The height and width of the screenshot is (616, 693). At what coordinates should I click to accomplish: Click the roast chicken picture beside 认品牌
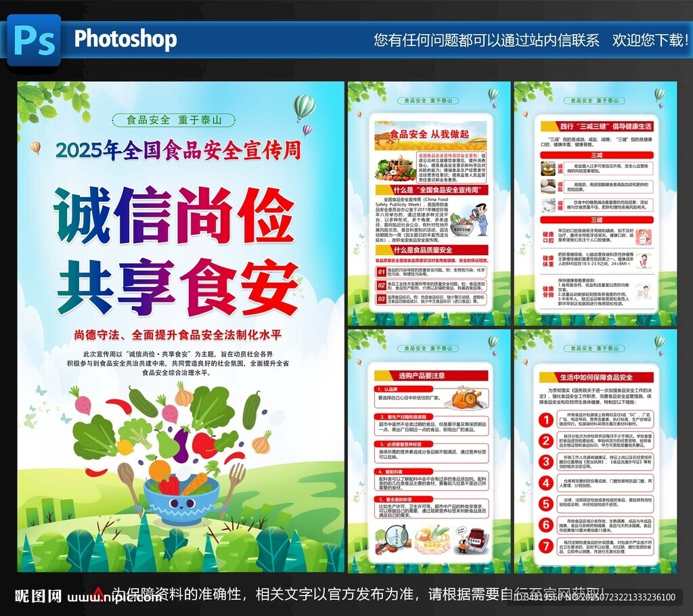click(467, 399)
